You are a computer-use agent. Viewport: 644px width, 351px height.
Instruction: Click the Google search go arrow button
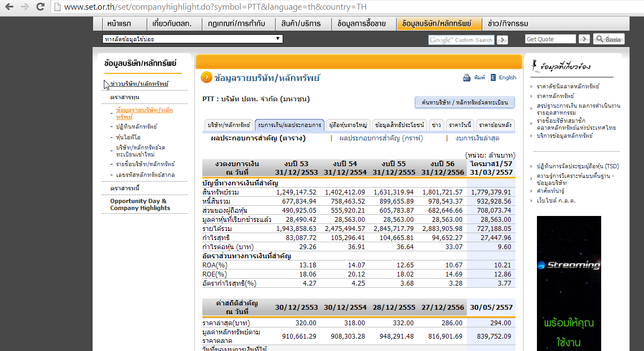click(x=502, y=40)
